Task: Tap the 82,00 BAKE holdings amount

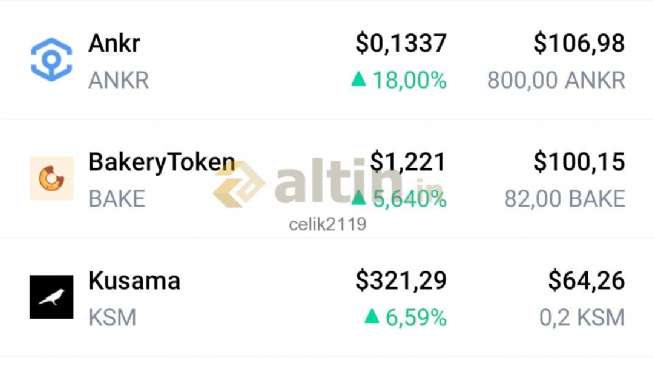Action: click(565, 199)
